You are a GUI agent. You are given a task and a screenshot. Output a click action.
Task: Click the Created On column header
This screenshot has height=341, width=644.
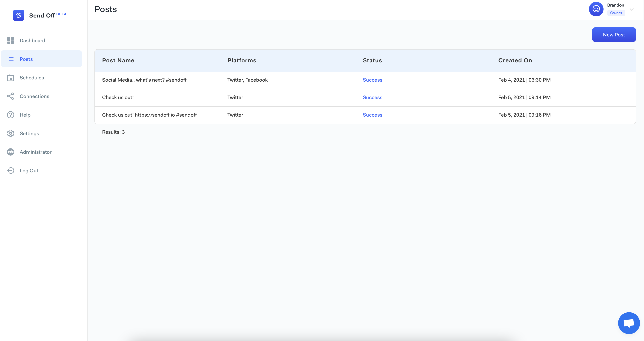pyautogui.click(x=515, y=60)
